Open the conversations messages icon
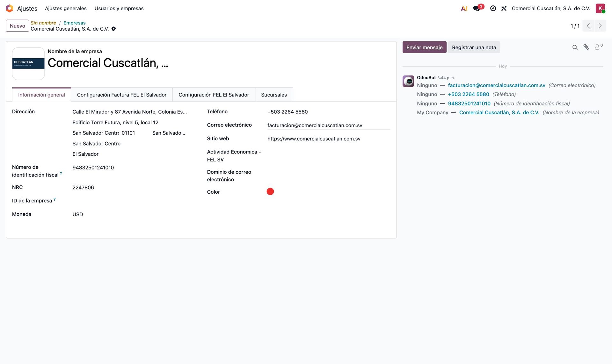 [x=477, y=8]
